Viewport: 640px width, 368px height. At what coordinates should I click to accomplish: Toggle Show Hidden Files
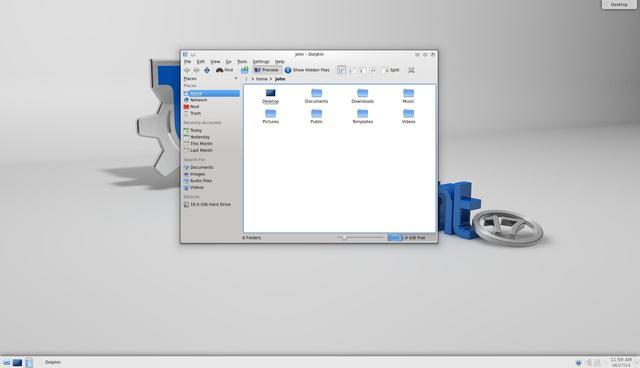click(307, 70)
